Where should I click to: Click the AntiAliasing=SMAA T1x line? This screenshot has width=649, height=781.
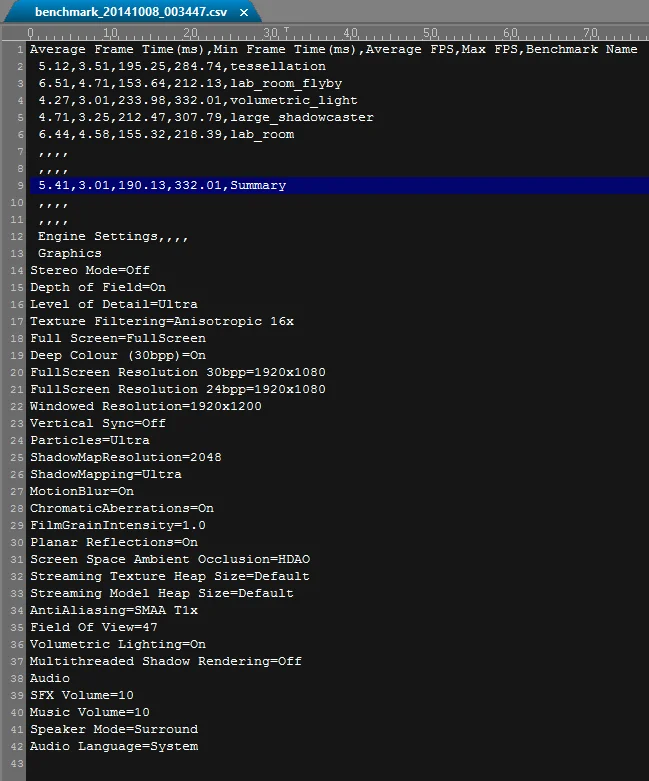tap(114, 610)
